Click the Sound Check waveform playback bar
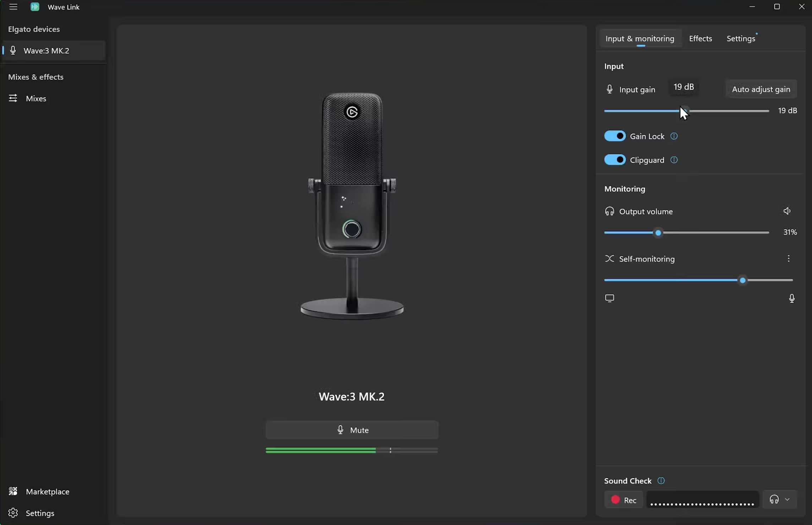812x525 pixels. 702,500
